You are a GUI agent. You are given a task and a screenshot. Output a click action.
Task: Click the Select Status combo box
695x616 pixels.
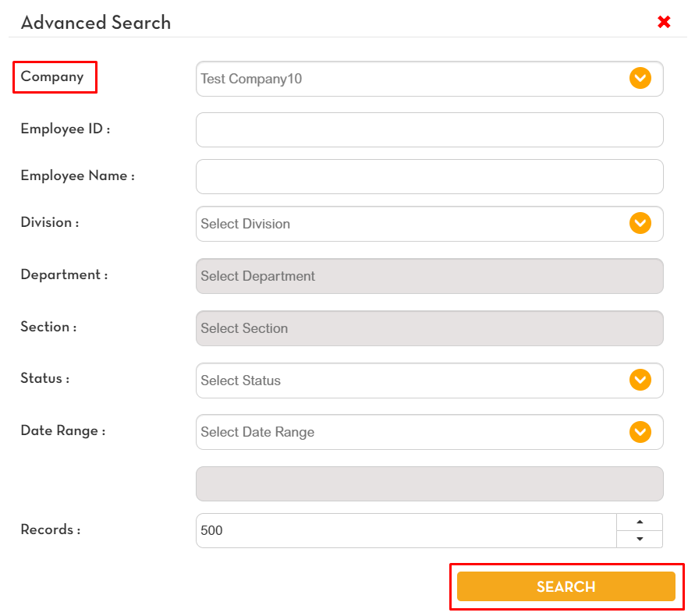(429, 381)
